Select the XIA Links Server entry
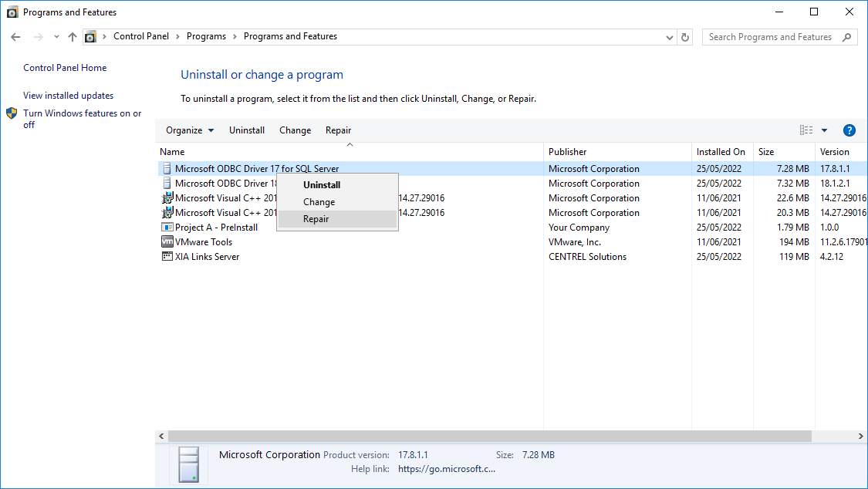The image size is (868, 489). (207, 257)
